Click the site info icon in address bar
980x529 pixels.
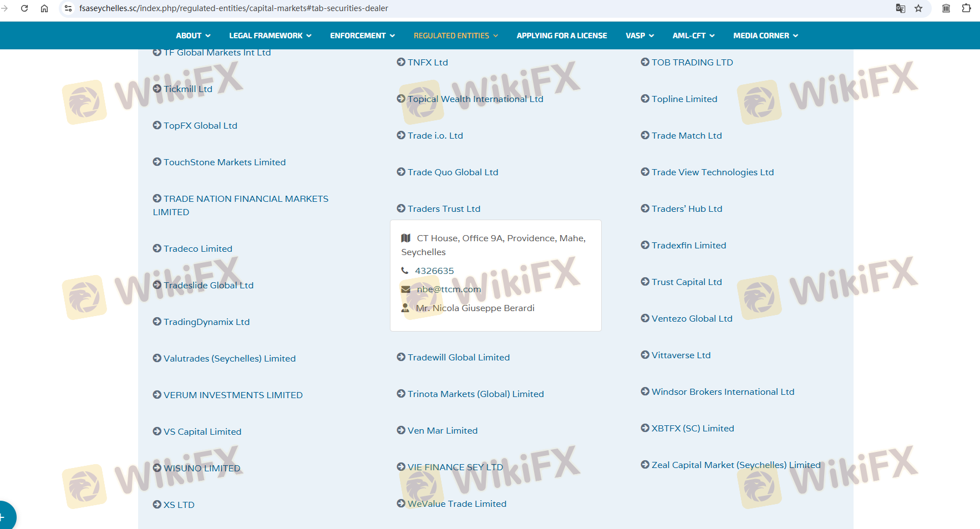point(68,8)
